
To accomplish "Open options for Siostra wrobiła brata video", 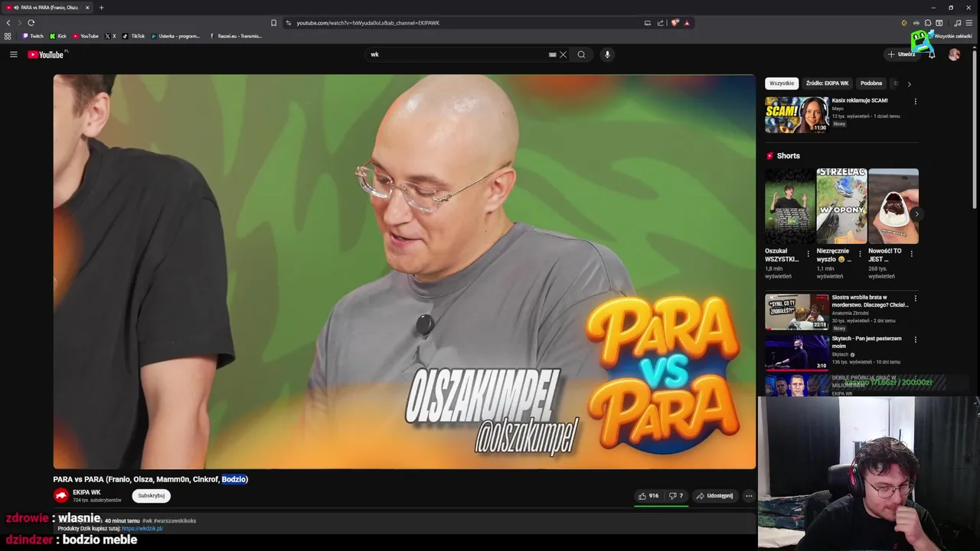I will coord(915,298).
